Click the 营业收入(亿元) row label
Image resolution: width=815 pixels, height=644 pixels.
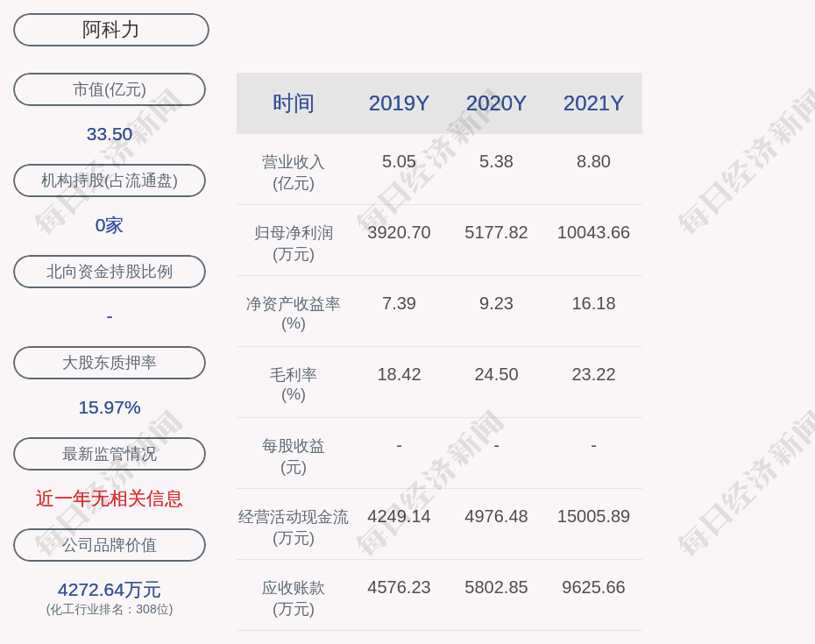294,172
